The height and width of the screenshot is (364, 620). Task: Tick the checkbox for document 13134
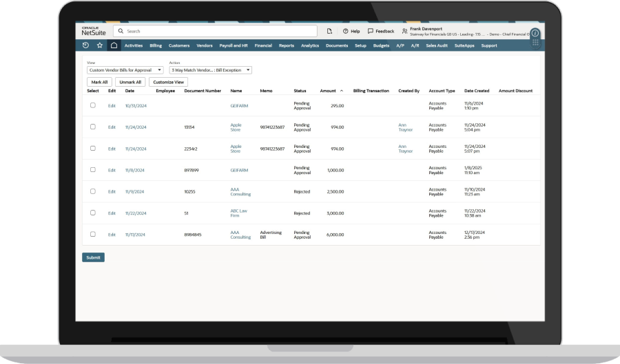(93, 127)
